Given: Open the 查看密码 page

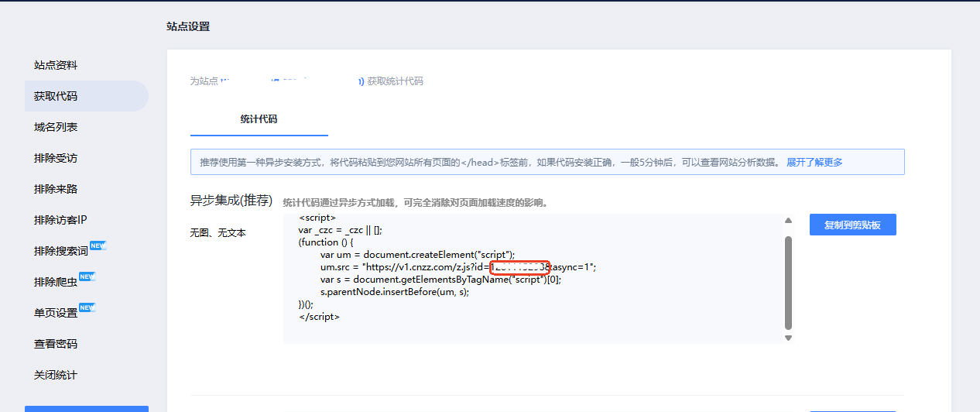Looking at the screenshot, I should tap(56, 344).
